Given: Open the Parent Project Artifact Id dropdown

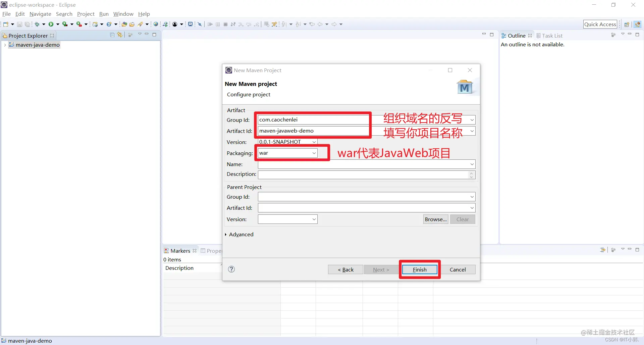Looking at the screenshot, I should pyautogui.click(x=472, y=208).
